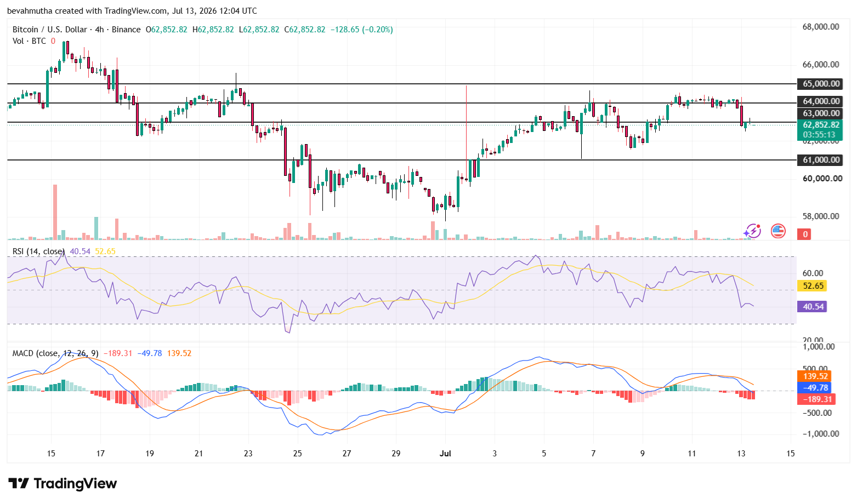Click the blue MACD label −49.78
The height and width of the screenshot is (504, 857).
click(x=814, y=388)
